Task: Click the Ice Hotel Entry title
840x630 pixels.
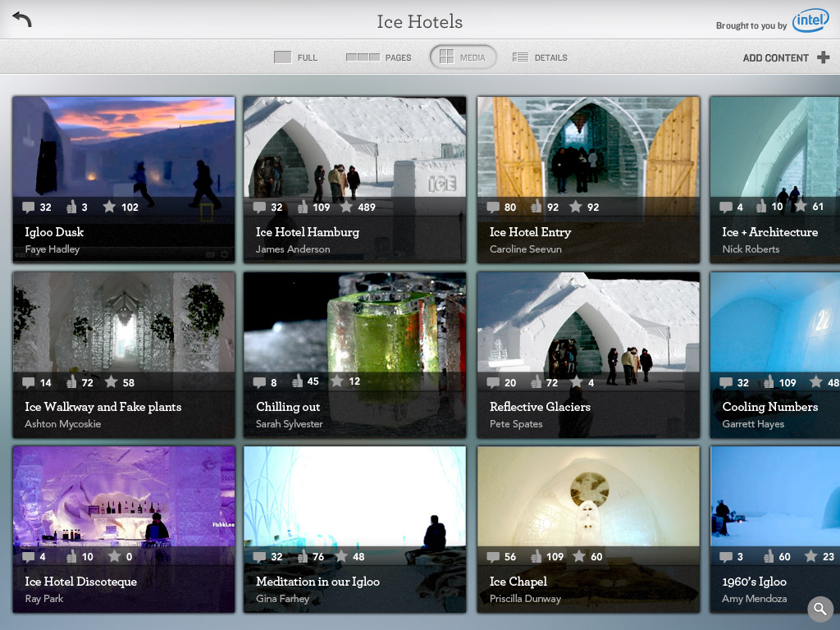Action: pos(531,232)
